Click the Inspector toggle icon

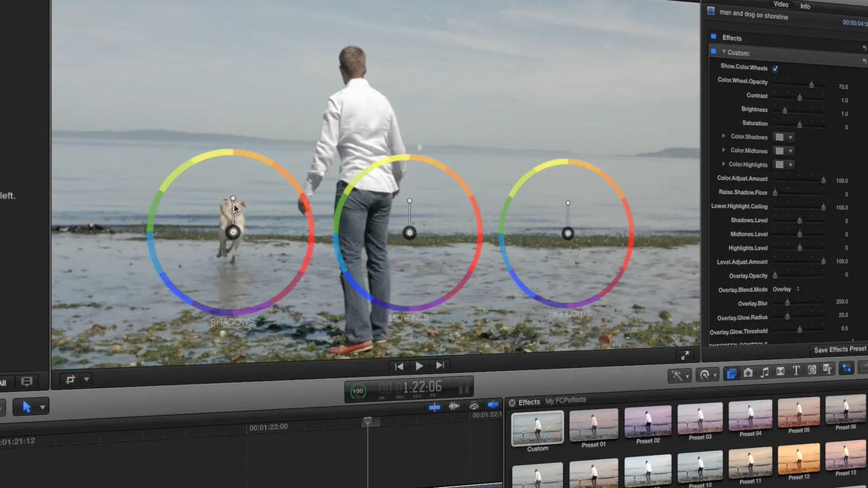tap(846, 369)
